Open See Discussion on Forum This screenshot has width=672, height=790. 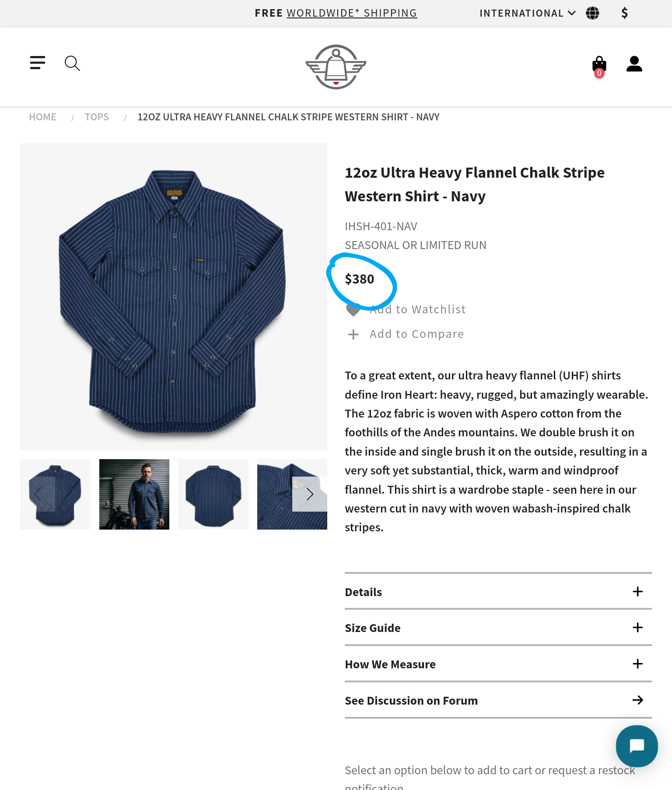point(498,700)
